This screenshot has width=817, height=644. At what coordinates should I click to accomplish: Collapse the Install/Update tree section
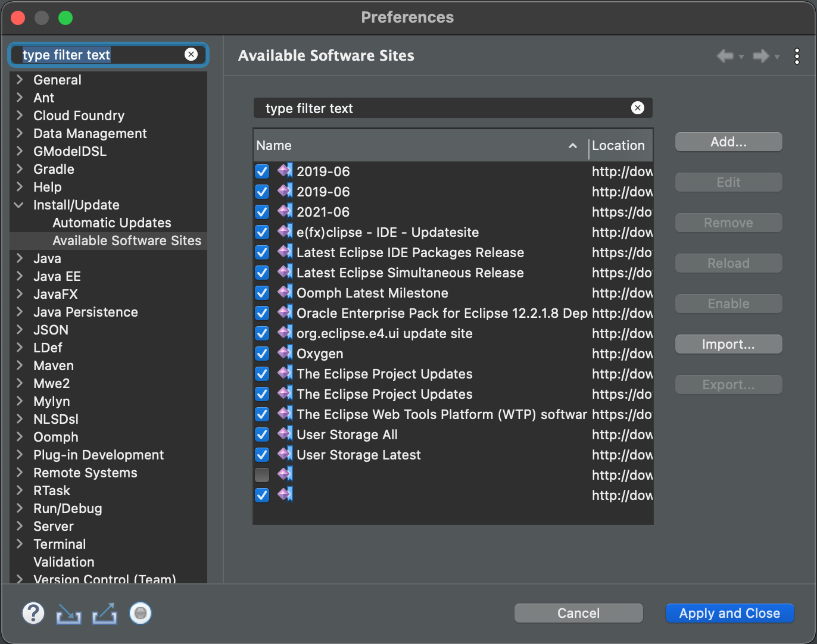[x=18, y=205]
